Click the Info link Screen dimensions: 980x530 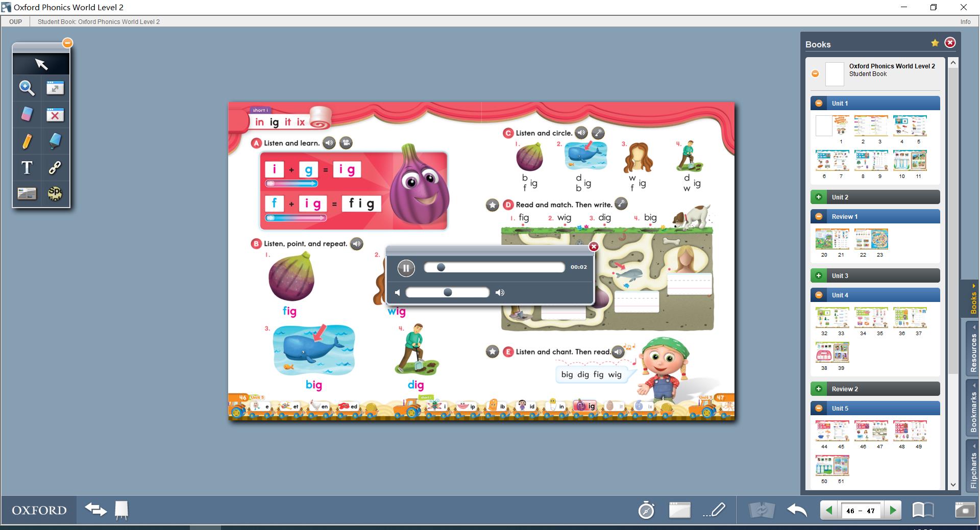(x=965, y=22)
